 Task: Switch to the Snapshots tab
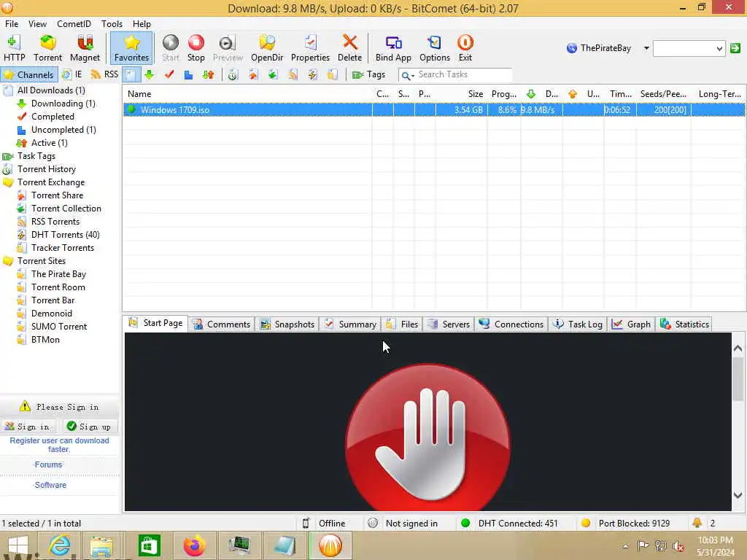[287, 324]
